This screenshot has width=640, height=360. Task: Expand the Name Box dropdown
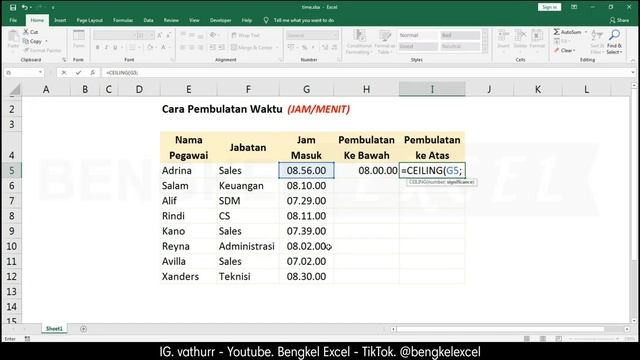tap(40, 73)
